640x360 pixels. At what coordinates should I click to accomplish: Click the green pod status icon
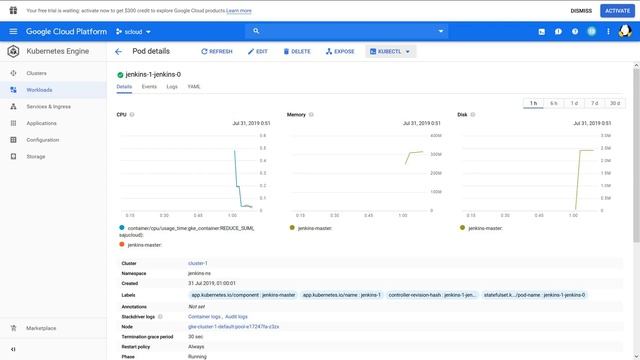click(120, 75)
